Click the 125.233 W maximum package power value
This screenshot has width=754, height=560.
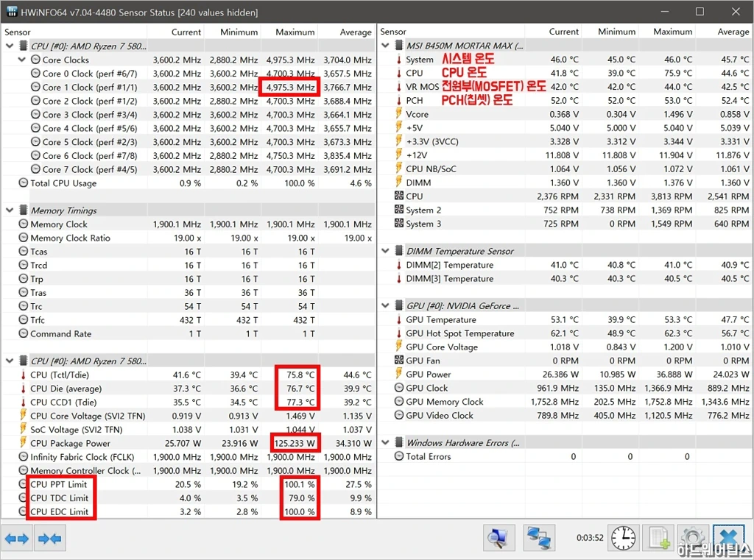(x=295, y=443)
